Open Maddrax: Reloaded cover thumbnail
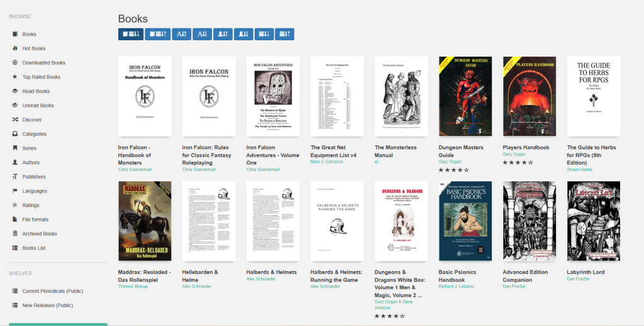 pos(145,221)
